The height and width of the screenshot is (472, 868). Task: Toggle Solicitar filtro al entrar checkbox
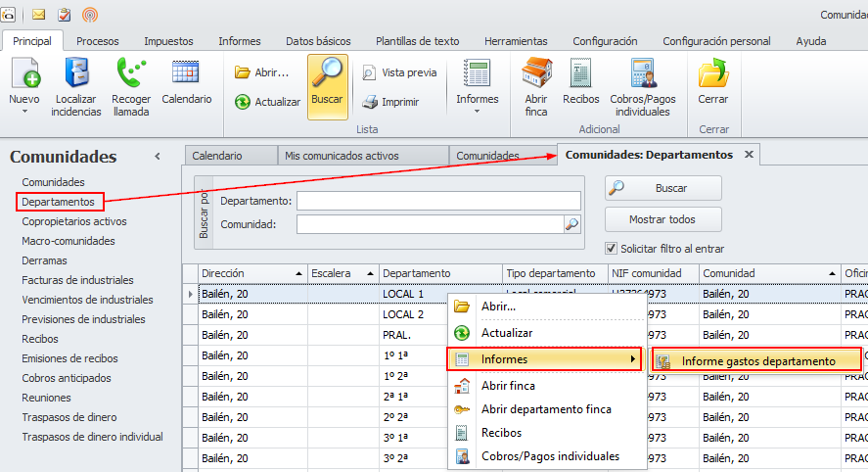click(x=612, y=249)
